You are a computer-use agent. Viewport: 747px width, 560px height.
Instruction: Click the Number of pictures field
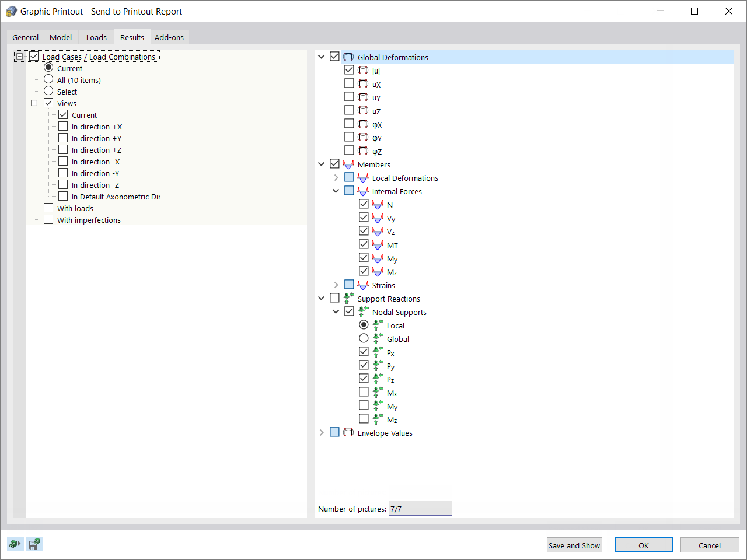click(x=420, y=509)
